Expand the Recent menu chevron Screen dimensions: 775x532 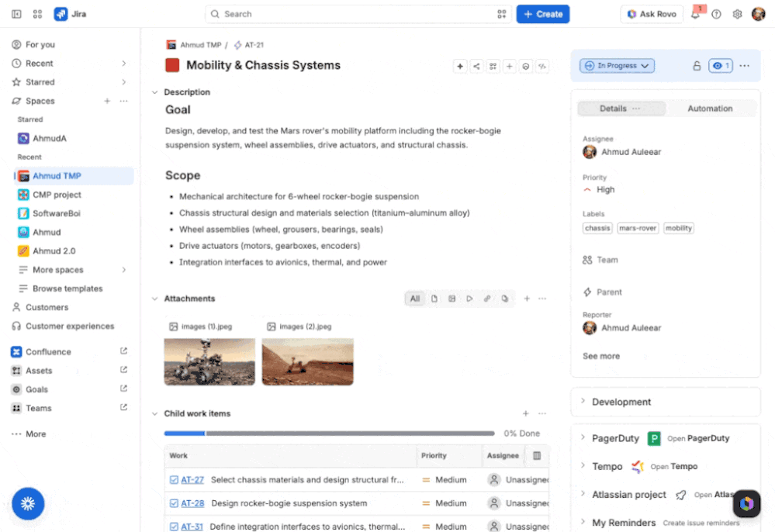[123, 64]
